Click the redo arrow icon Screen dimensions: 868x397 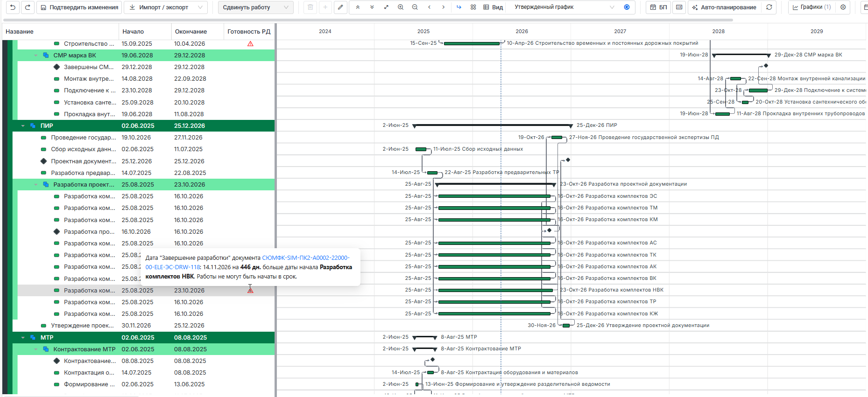(x=28, y=7)
